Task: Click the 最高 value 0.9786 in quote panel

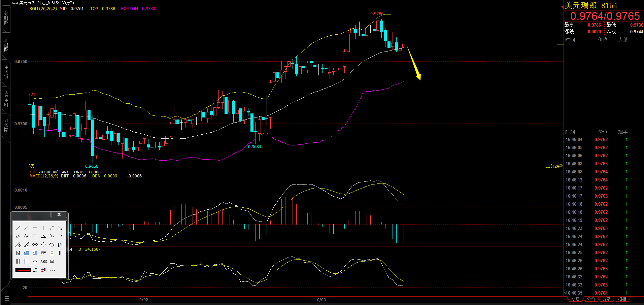Action: [594, 25]
